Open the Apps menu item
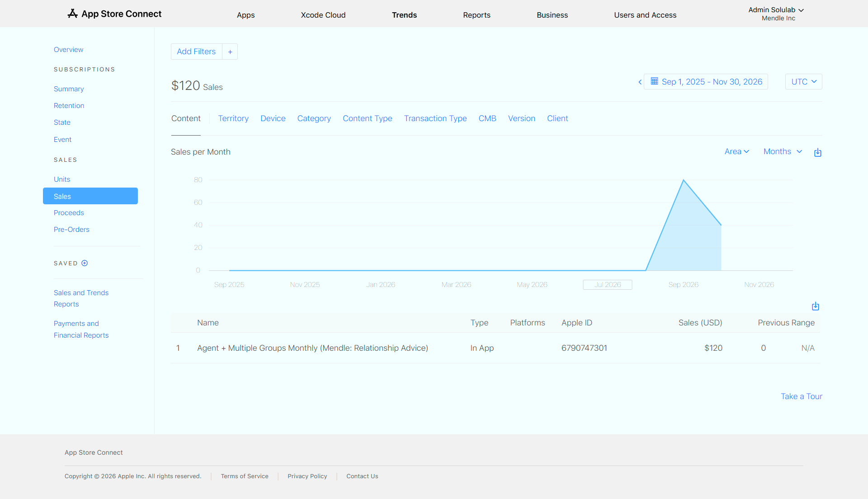This screenshot has height=499, width=868. 246,15
